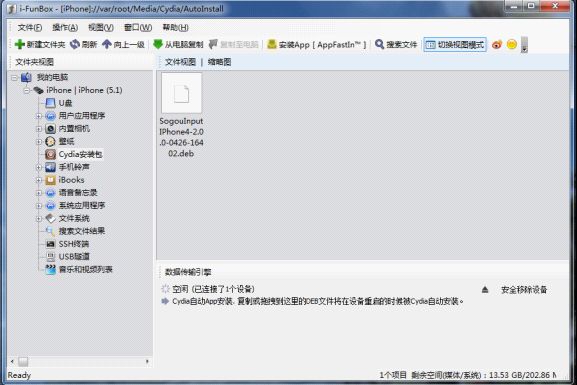Click the Cydia auto-install info arrow icon
This screenshot has height=385, width=577.
(165, 301)
